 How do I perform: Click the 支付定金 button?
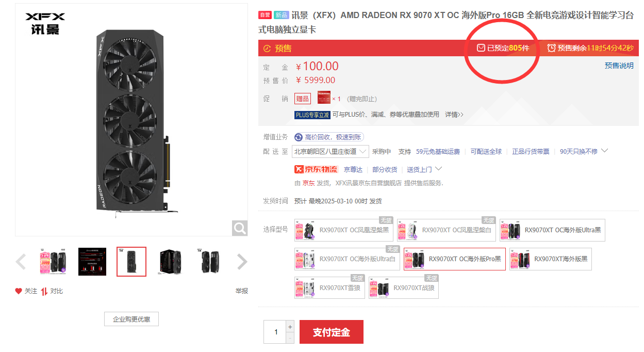(332, 332)
